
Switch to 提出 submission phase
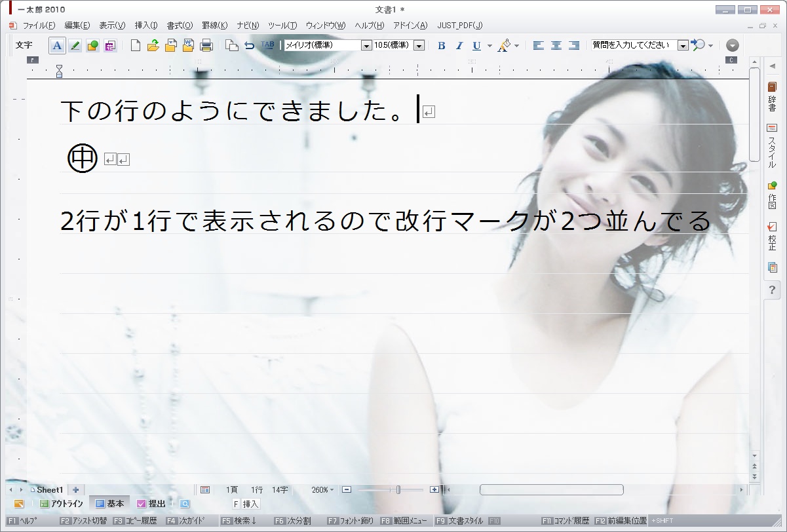[151, 504]
